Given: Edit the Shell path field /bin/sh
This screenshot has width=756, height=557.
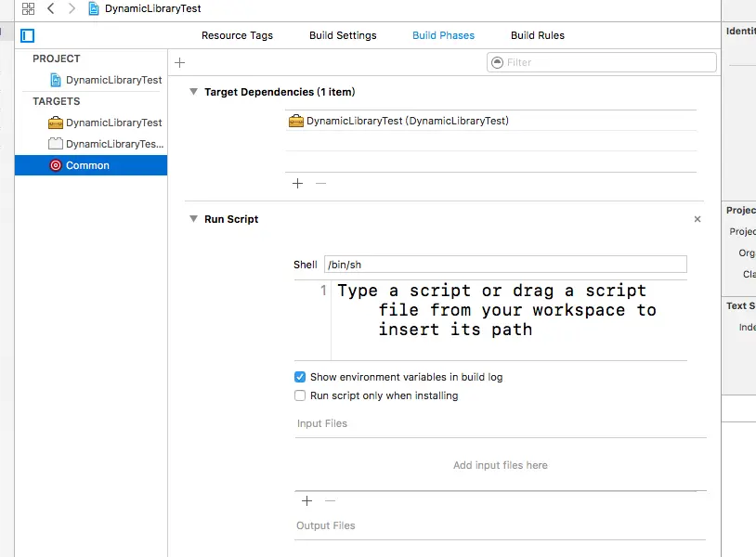Looking at the screenshot, I should [505, 265].
